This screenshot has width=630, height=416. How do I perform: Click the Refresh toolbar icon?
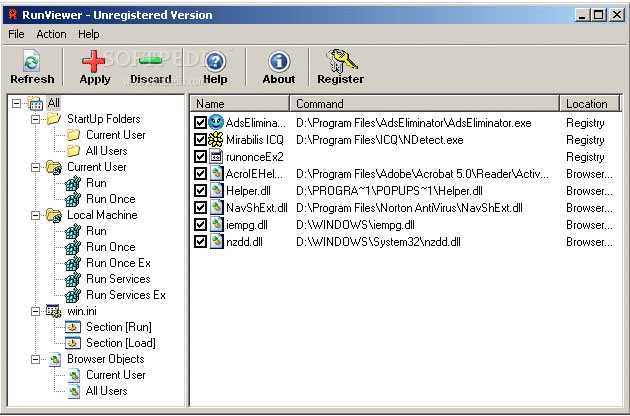[31, 61]
